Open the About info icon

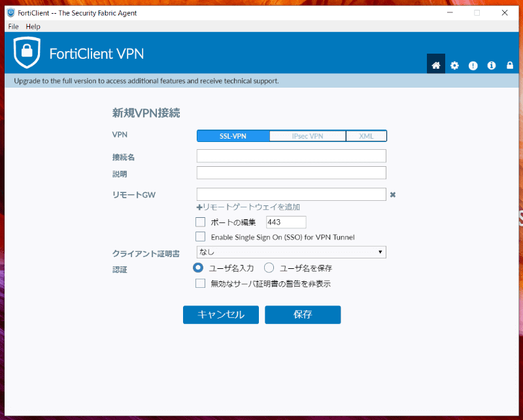pos(492,65)
